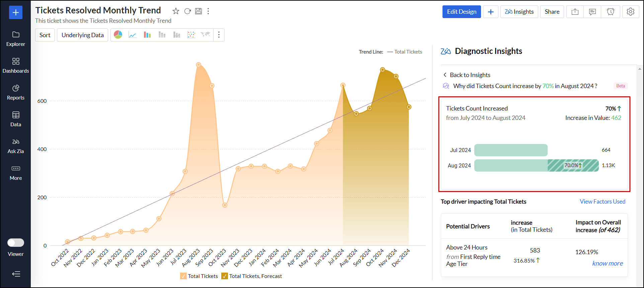Click the Edit Design button
This screenshot has width=644, height=288.
(x=461, y=12)
